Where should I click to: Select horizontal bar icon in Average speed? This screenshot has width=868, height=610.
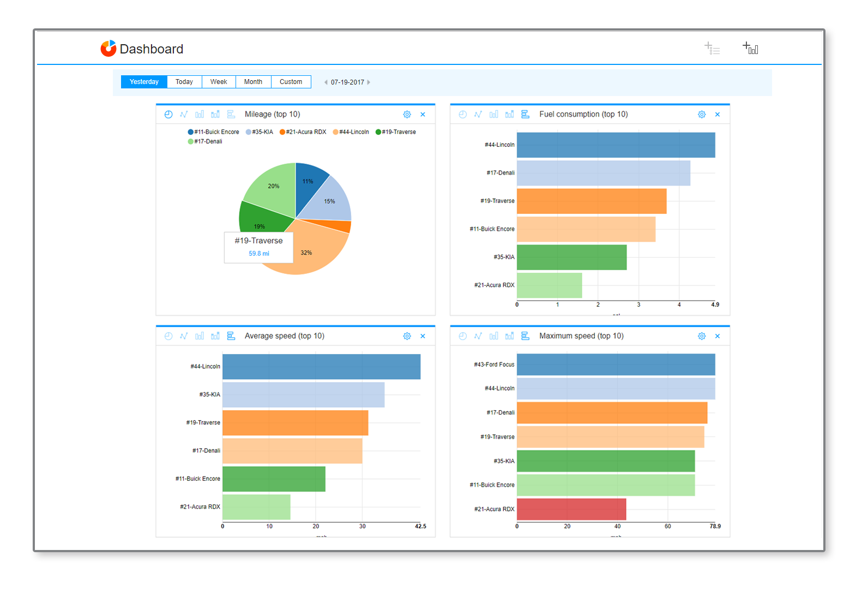[231, 336]
